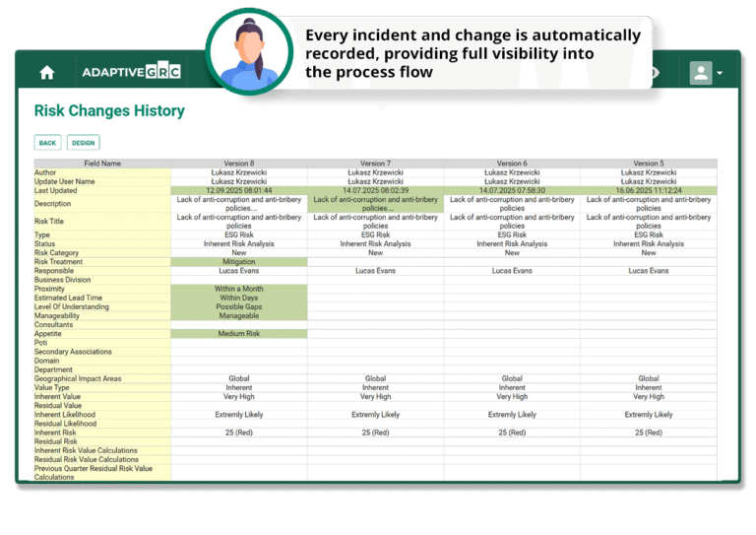Select timestamp 14.07.2025 07:58:30

pos(512,190)
